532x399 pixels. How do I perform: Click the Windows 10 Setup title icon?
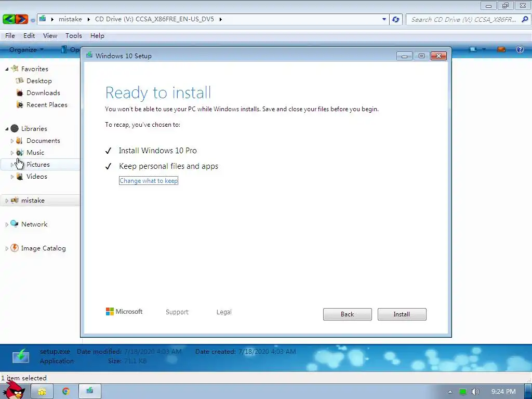89,55
